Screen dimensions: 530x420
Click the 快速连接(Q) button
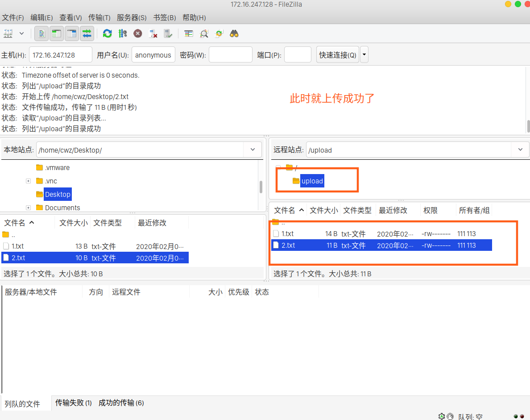(338, 55)
